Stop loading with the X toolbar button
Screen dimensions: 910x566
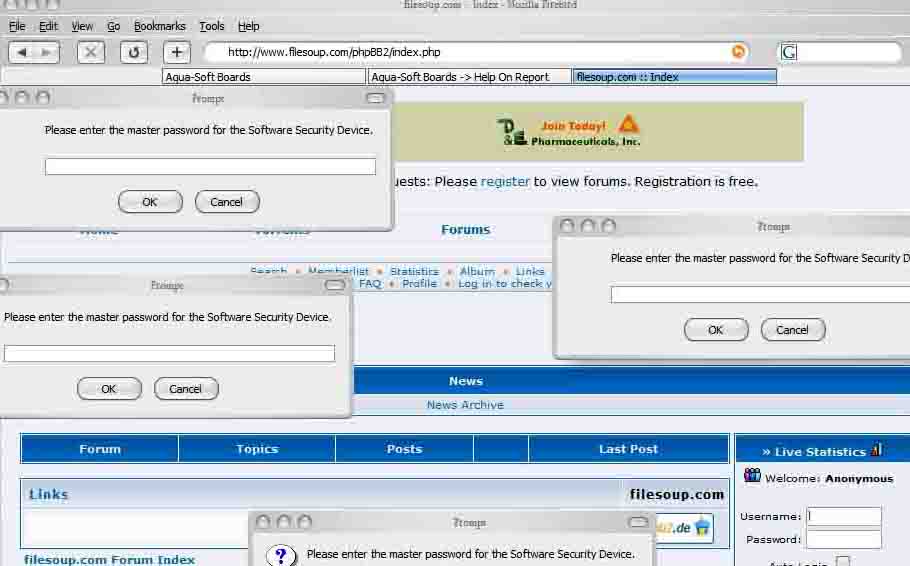[91, 52]
